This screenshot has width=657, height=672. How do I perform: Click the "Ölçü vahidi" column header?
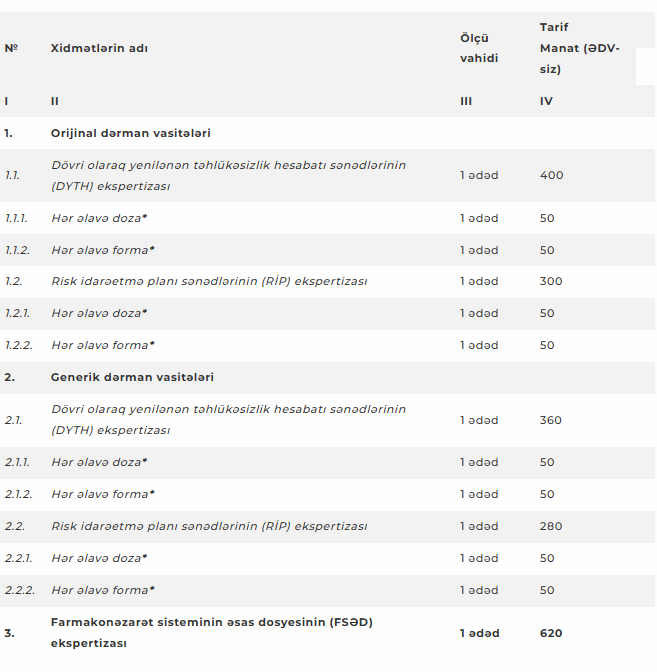[x=479, y=48]
